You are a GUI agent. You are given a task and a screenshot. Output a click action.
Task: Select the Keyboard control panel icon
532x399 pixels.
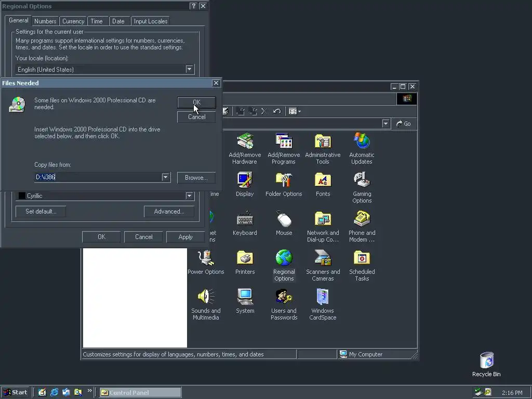245,223
